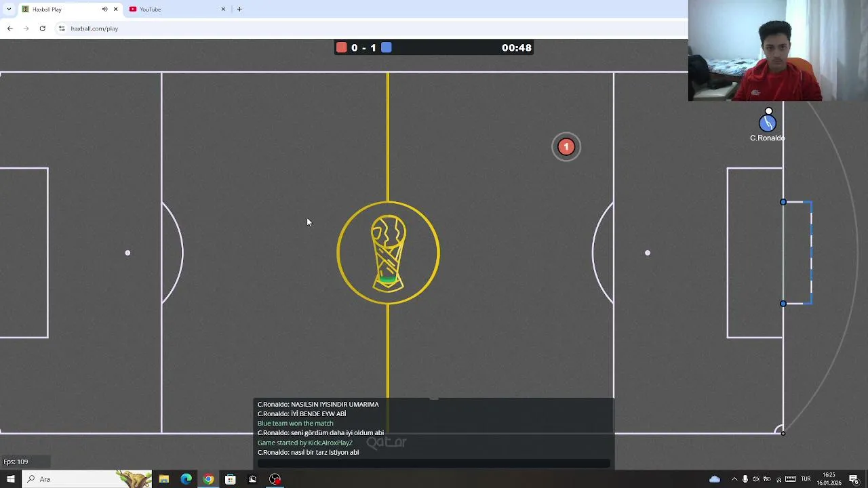Open the network tray icon
Viewport: 868px width, 488px height.
click(x=778, y=479)
